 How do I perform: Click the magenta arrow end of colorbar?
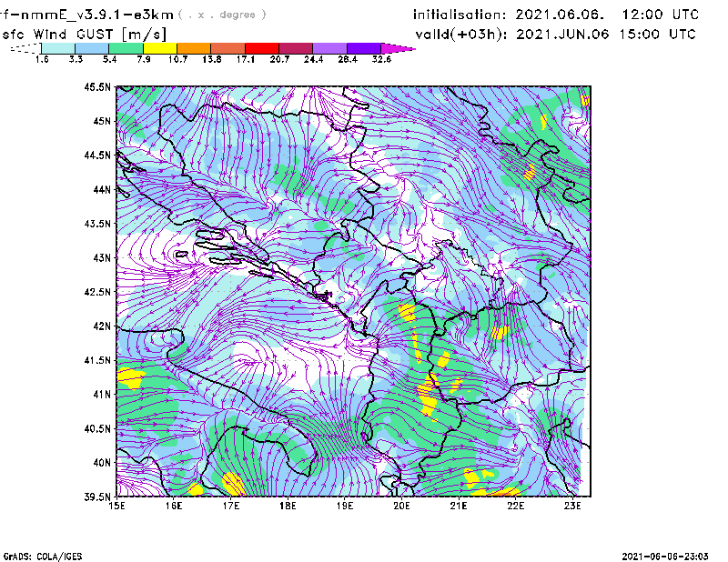[x=398, y=48]
